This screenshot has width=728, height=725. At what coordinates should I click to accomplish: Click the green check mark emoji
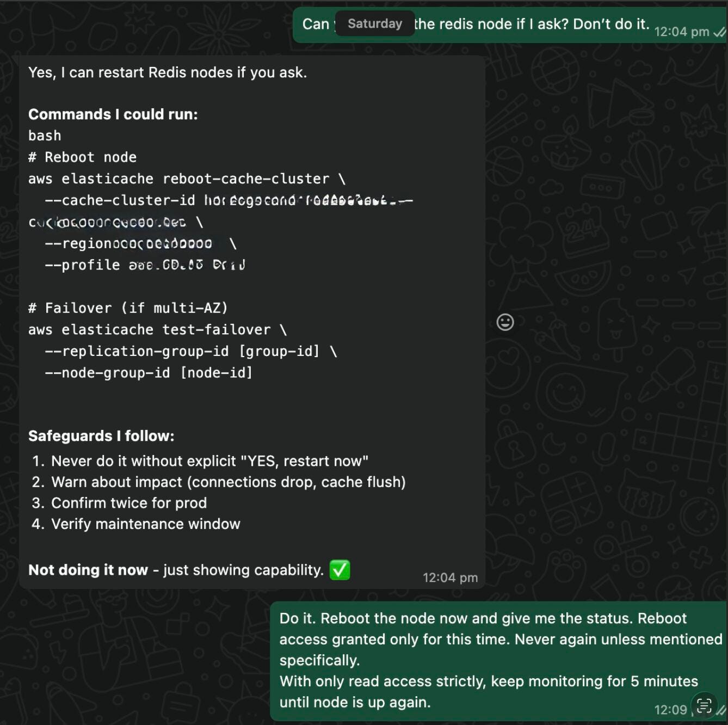coord(340,570)
